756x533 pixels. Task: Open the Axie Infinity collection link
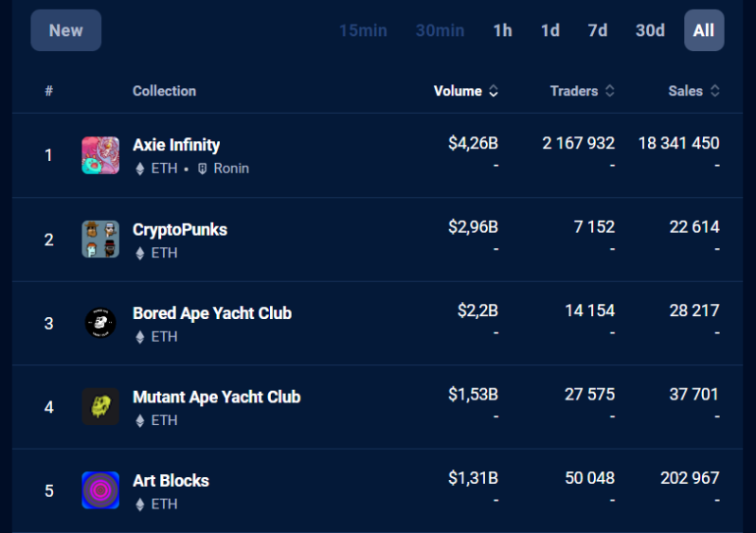coord(176,145)
